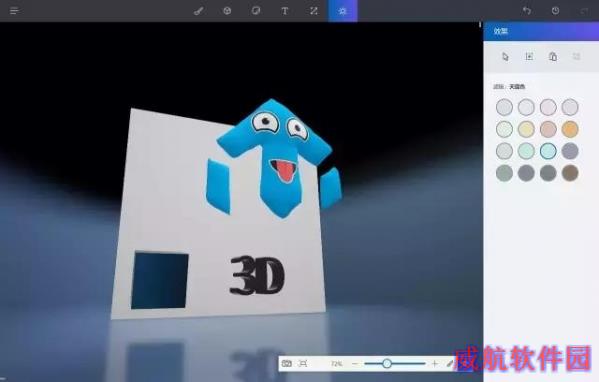599x382 pixels.
Task: Select the Text tool
Action: point(285,11)
